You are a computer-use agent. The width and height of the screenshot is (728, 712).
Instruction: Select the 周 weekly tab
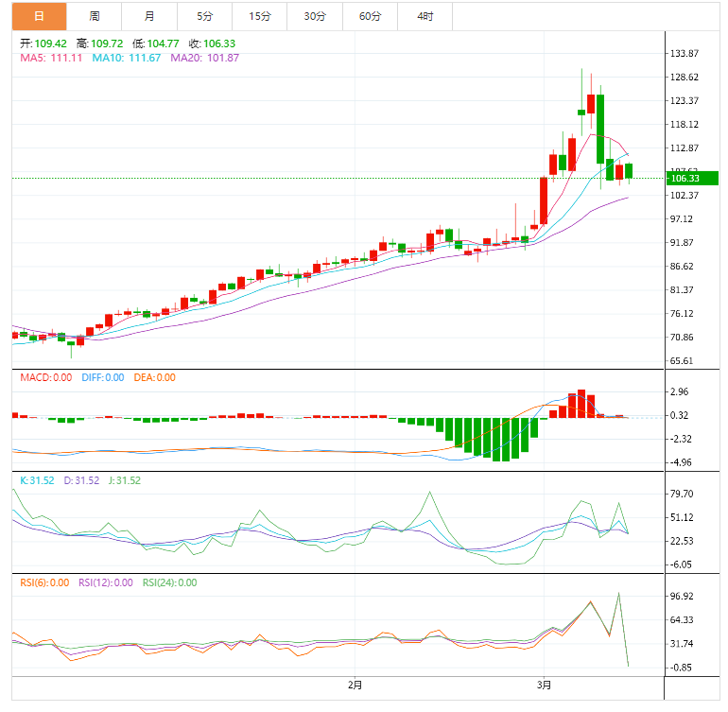click(95, 16)
